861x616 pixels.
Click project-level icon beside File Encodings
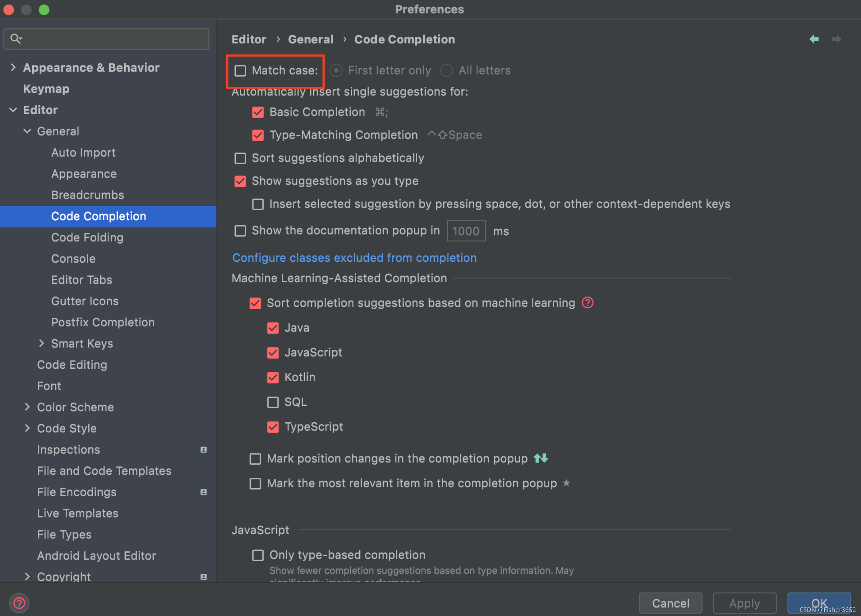(204, 492)
